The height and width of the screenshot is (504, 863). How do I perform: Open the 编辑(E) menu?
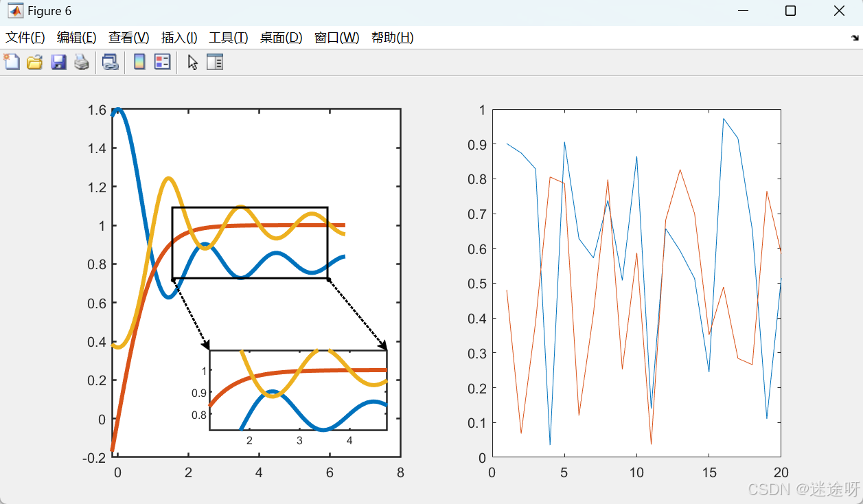tap(76, 38)
